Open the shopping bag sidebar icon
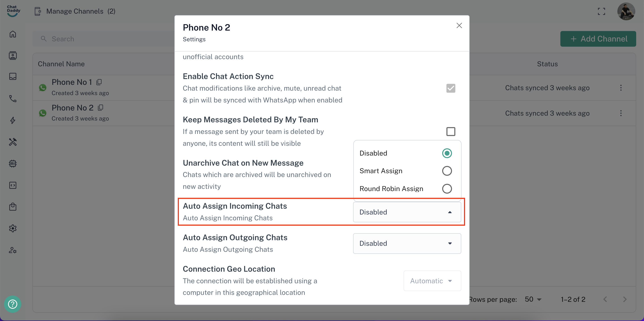Viewport: 644px width, 321px height. click(13, 207)
